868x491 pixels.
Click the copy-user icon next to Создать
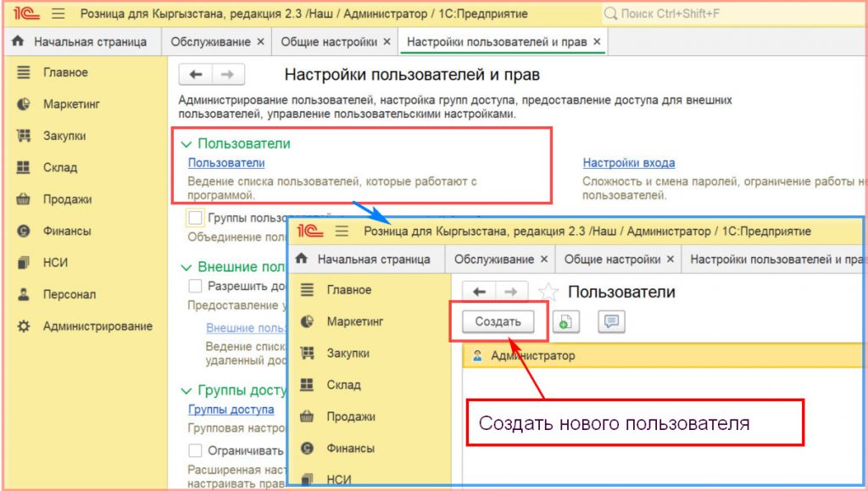point(565,322)
